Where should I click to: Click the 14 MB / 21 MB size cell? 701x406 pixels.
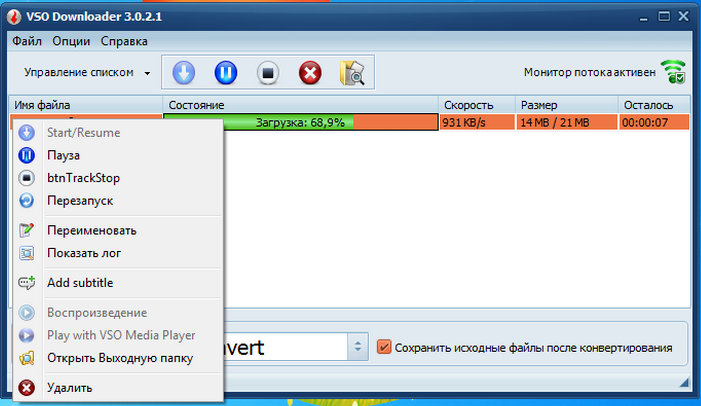[x=567, y=122]
